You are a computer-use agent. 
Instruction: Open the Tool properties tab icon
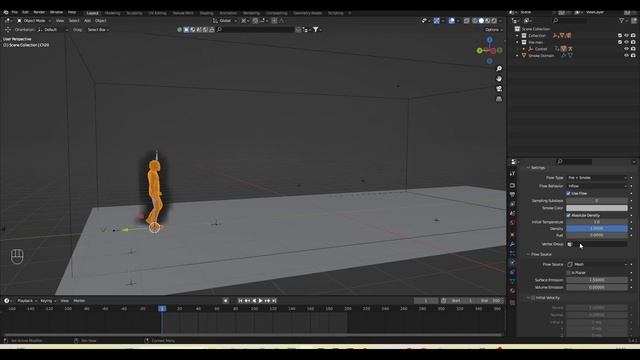click(512, 174)
